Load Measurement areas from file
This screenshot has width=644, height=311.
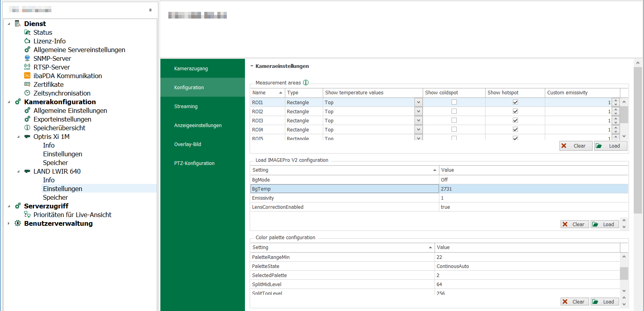tap(610, 146)
